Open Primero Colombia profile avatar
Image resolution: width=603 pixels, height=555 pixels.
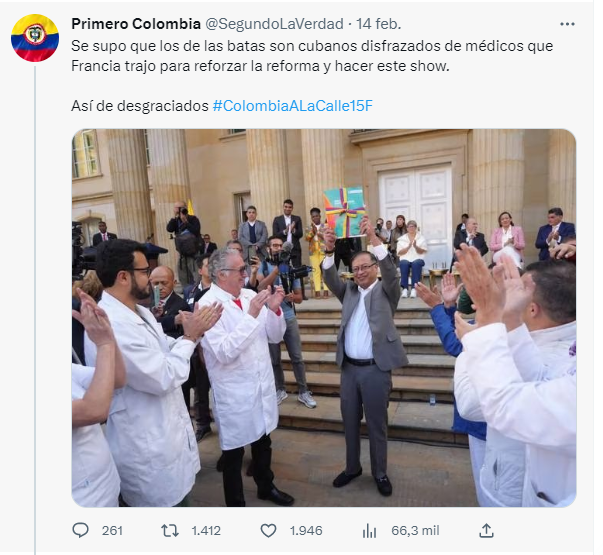pyautogui.click(x=35, y=38)
